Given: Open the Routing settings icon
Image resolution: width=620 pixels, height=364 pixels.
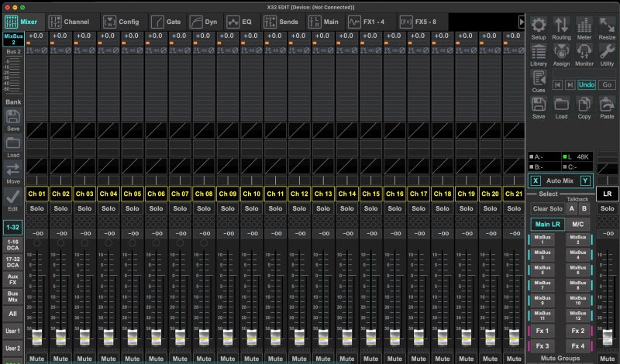Looking at the screenshot, I should [x=561, y=26].
